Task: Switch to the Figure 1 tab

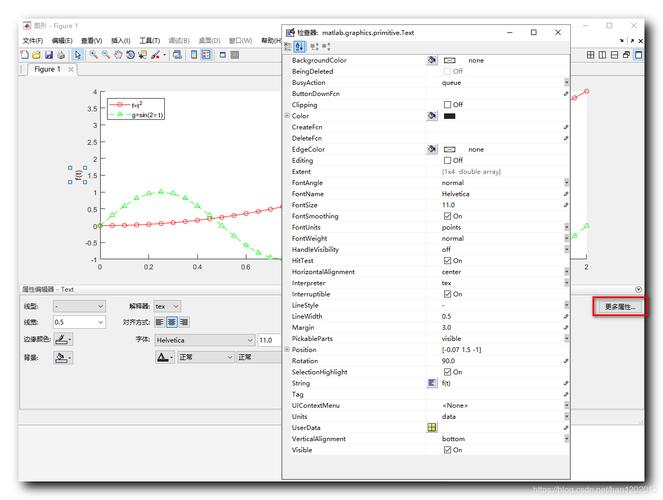Action: click(x=47, y=69)
